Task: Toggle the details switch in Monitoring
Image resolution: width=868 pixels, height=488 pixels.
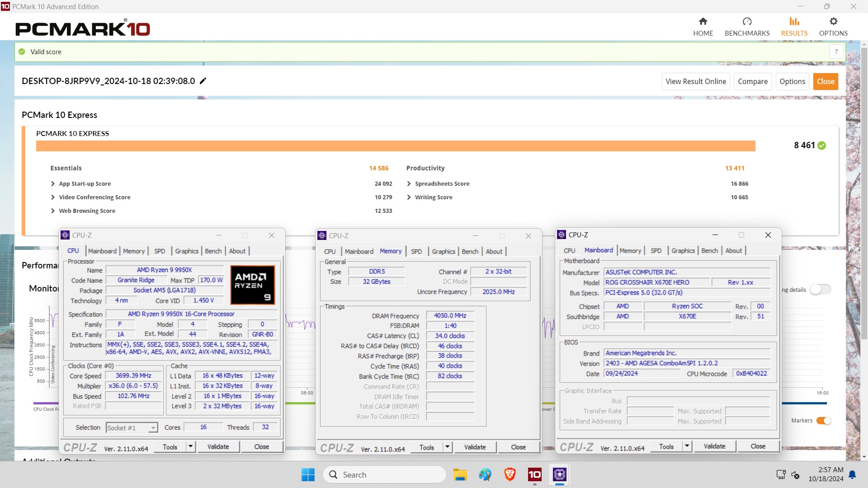Action: coord(820,290)
